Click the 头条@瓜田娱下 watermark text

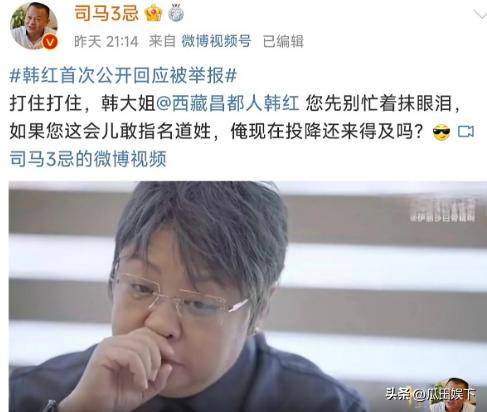coord(430,394)
